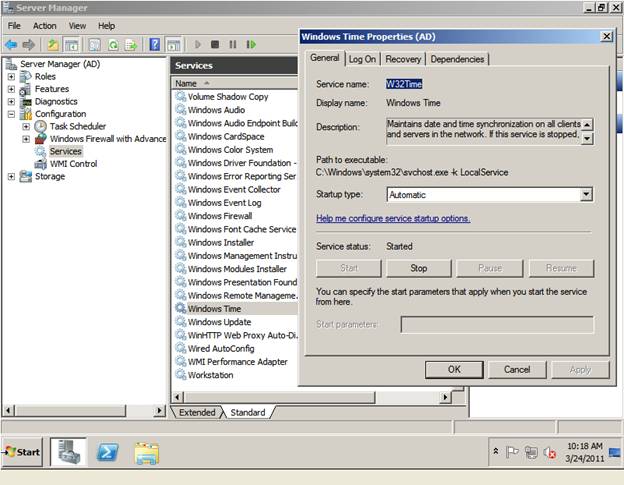The width and height of the screenshot is (624, 485).
Task: Launch PowerShell from the taskbar
Action: pyautogui.click(x=108, y=452)
